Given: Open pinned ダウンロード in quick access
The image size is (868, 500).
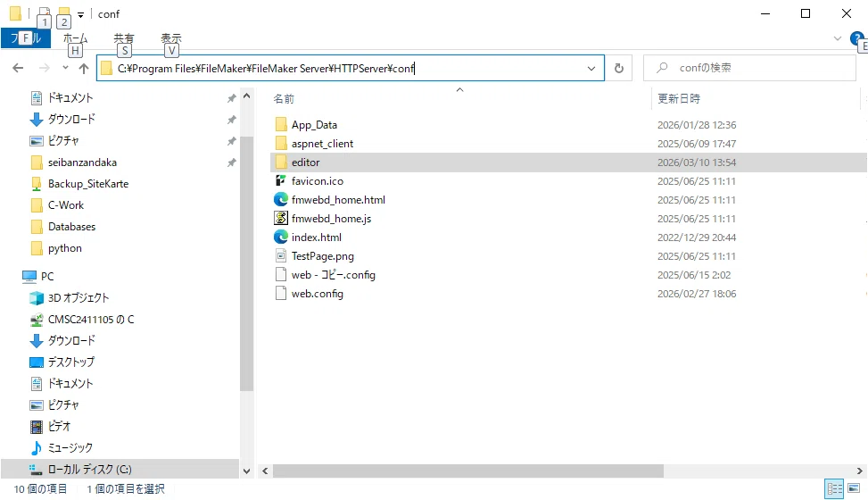Looking at the screenshot, I should click(71, 119).
